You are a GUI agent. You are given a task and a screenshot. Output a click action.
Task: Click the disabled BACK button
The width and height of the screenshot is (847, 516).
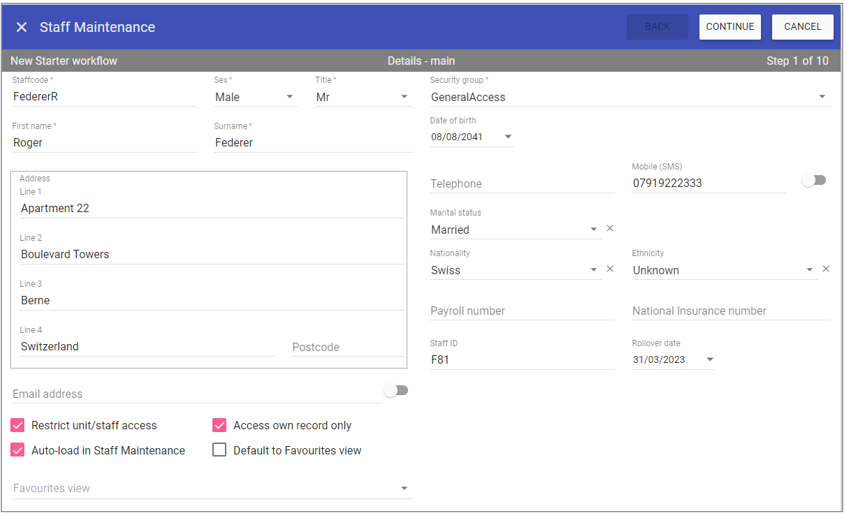click(657, 27)
